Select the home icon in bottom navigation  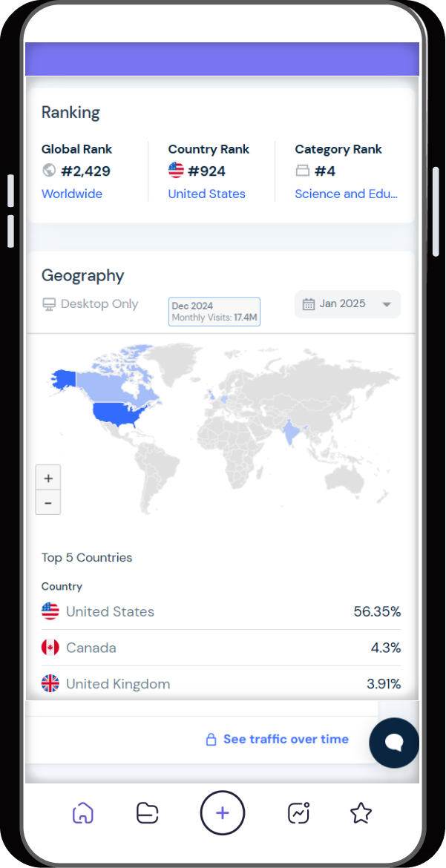83,812
